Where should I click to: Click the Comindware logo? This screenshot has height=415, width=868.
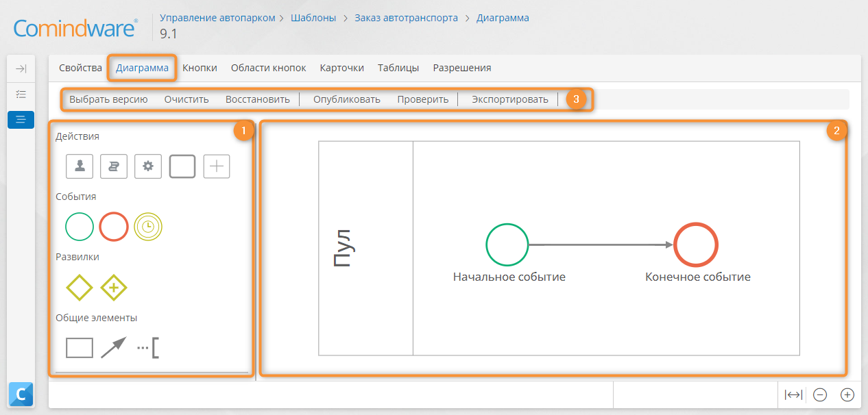point(75,29)
